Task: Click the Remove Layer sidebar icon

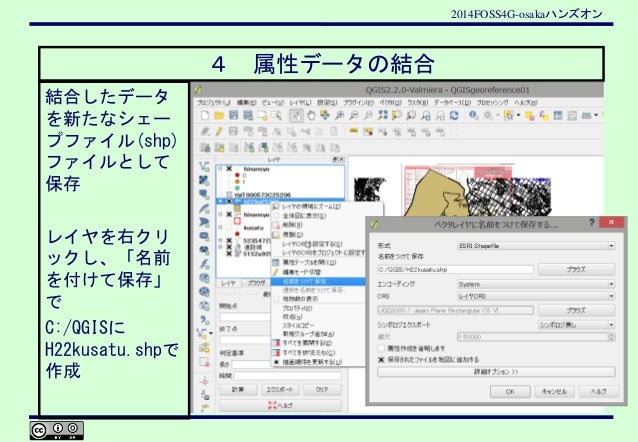Action: point(204,361)
